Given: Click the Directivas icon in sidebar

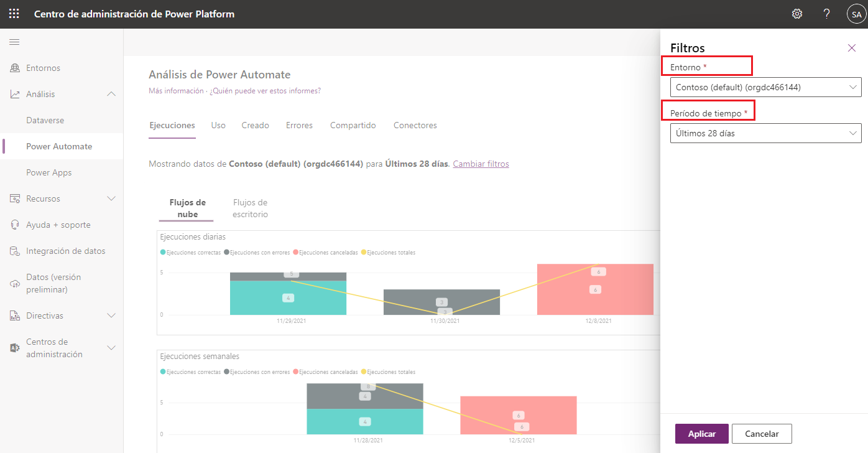Looking at the screenshot, I should (15, 315).
